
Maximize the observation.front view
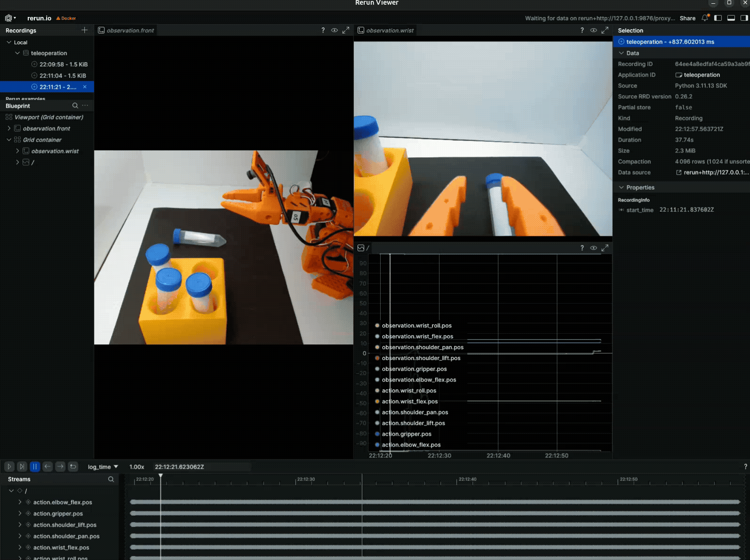[x=346, y=30]
